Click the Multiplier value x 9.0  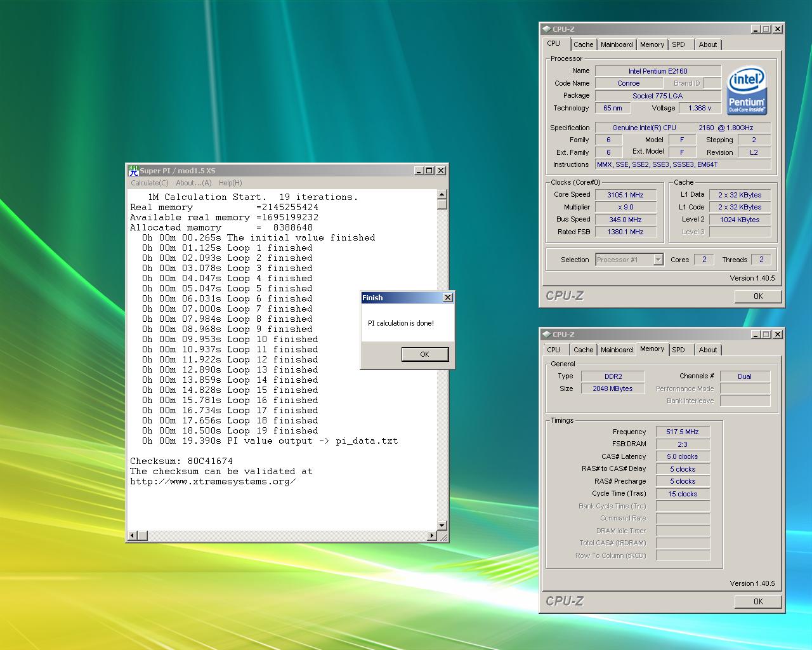[625, 207]
